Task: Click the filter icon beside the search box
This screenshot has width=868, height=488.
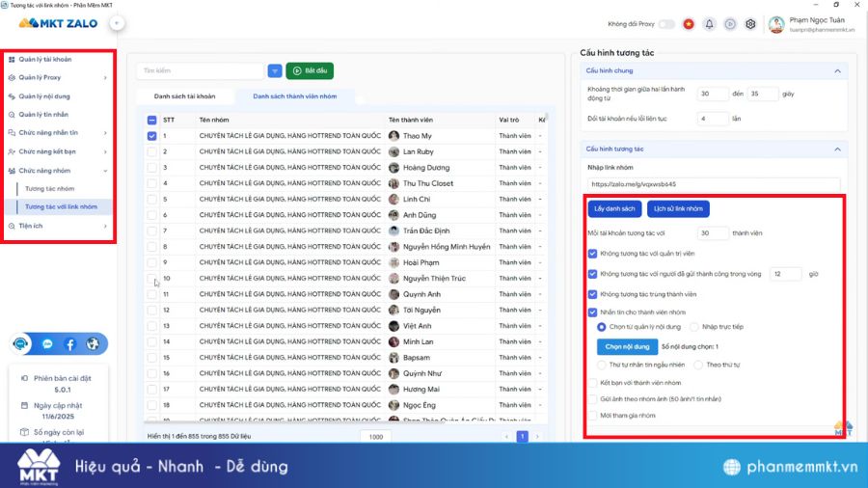Action: click(x=275, y=70)
